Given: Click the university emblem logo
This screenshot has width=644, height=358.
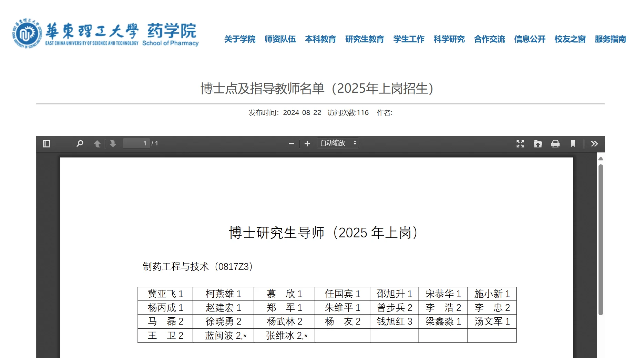Looking at the screenshot, I should point(27,33).
